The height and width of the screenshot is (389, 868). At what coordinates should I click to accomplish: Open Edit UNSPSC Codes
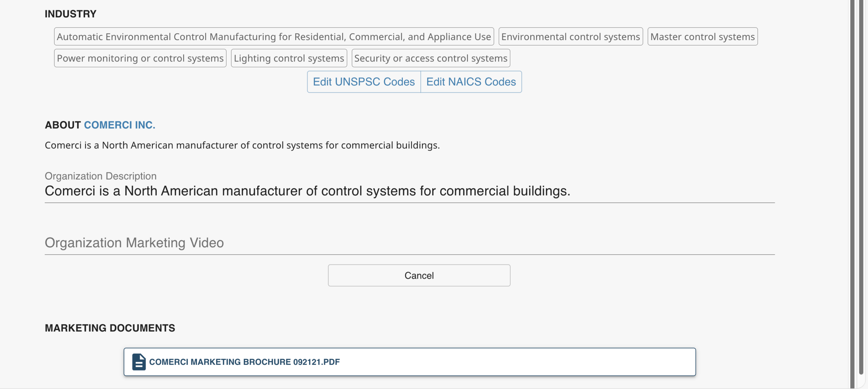tap(364, 82)
